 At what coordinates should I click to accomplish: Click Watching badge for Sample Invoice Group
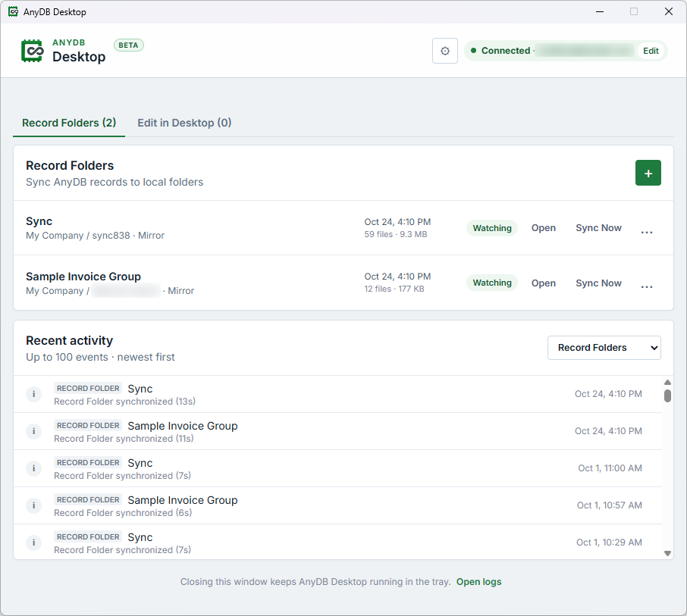point(492,283)
